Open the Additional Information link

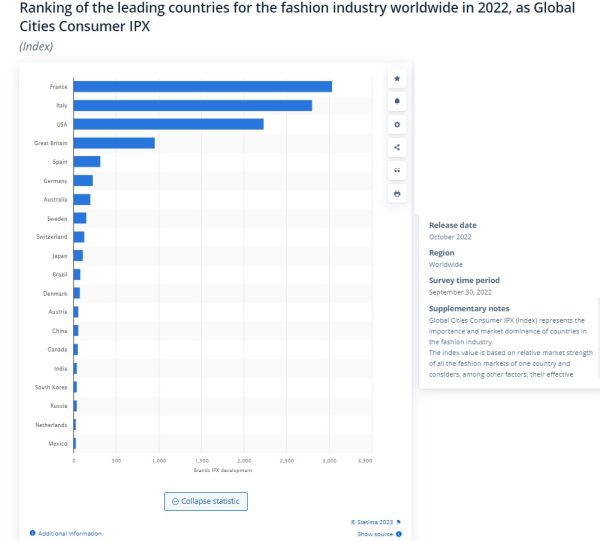70,533
